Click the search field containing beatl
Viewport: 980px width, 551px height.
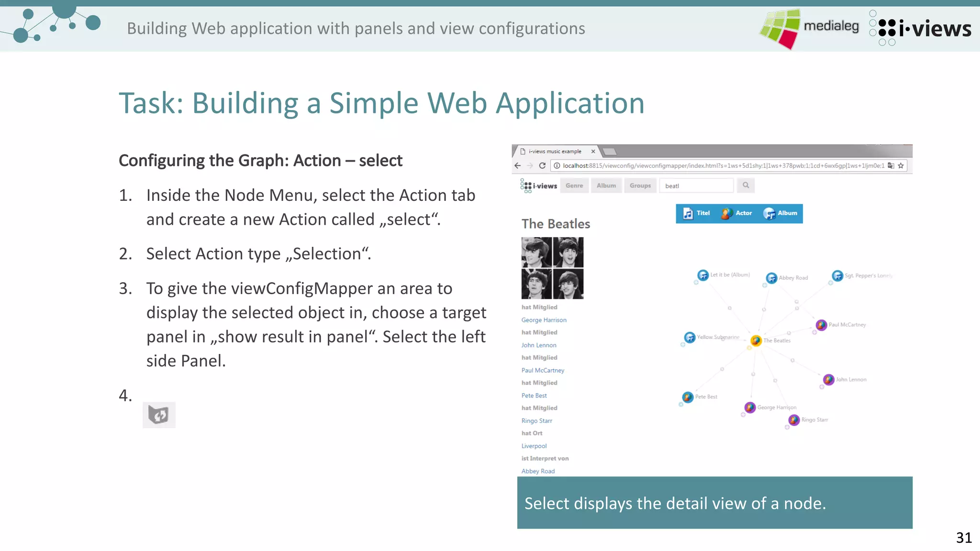[x=696, y=186]
